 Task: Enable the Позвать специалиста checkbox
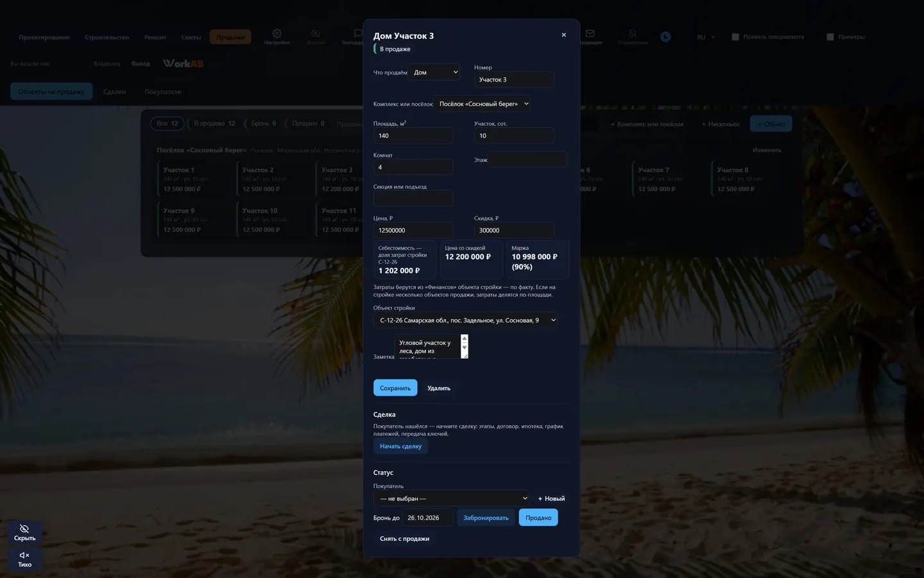click(x=735, y=37)
